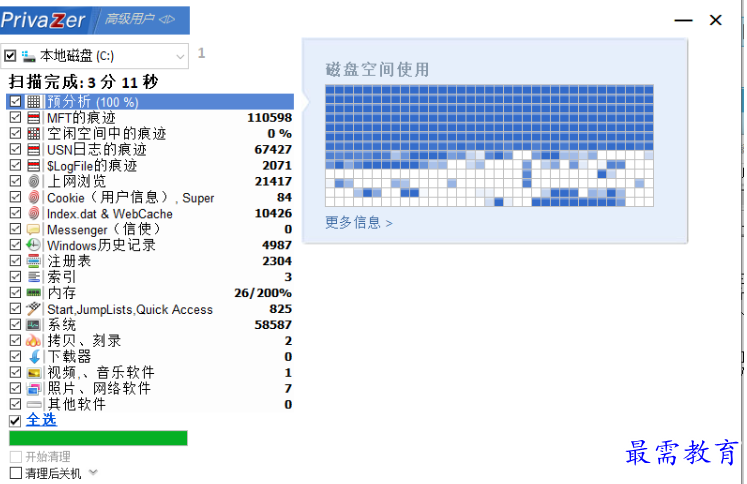Click the 下载器 download arrow icon
Screen dimensions: 747x484
point(34,356)
